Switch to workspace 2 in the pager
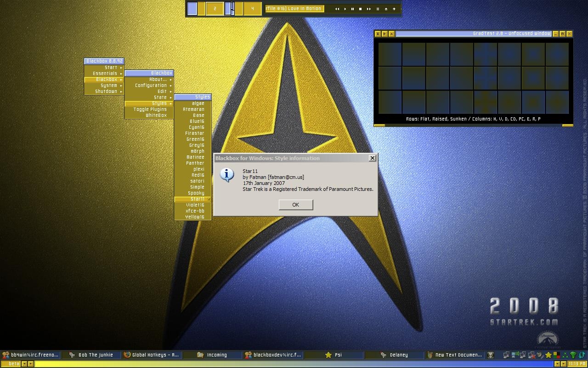The width and height of the screenshot is (588, 368). [x=215, y=9]
